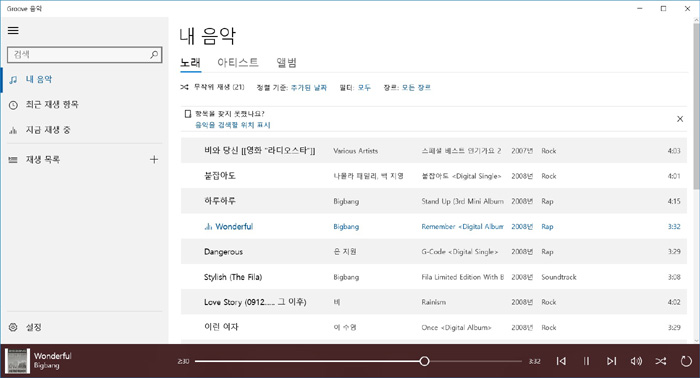This screenshot has width=700, height=378.
Task: Shuffle all 21 songs (무작위 재생)
Action: click(x=212, y=87)
